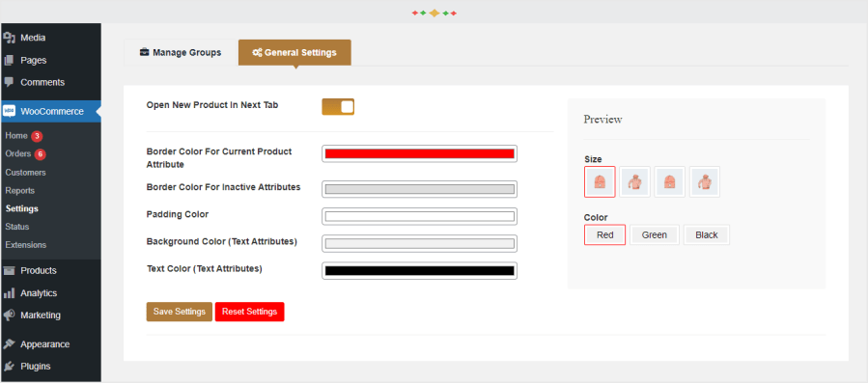Click the WooCommerce logo icon

(x=9, y=111)
